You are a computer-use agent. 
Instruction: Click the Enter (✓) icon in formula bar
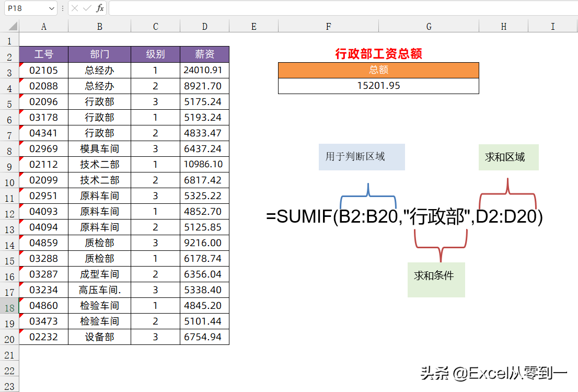(86, 8)
